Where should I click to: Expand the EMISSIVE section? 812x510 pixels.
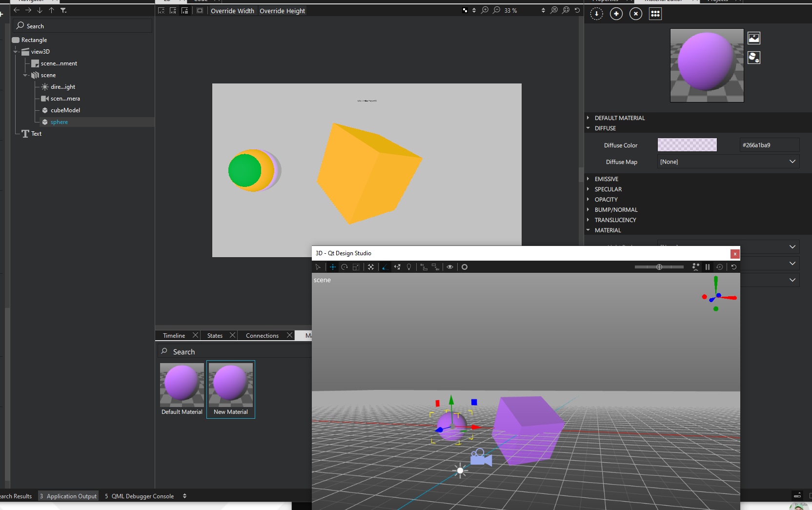point(607,179)
